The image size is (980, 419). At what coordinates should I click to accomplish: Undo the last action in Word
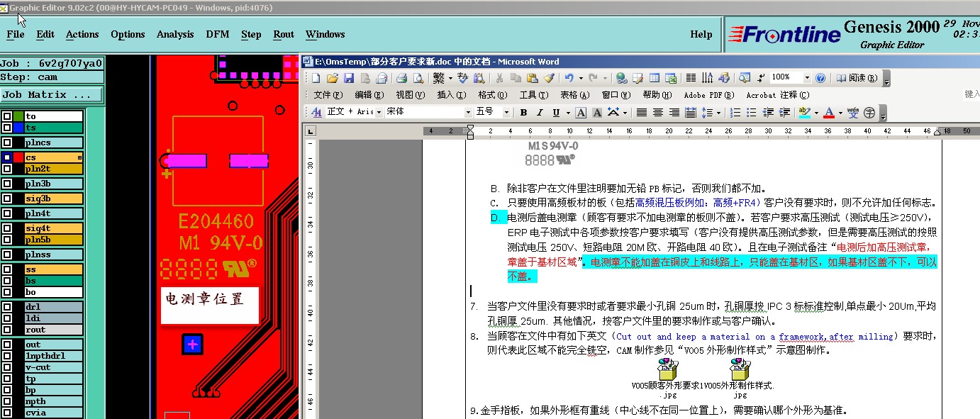[569, 77]
